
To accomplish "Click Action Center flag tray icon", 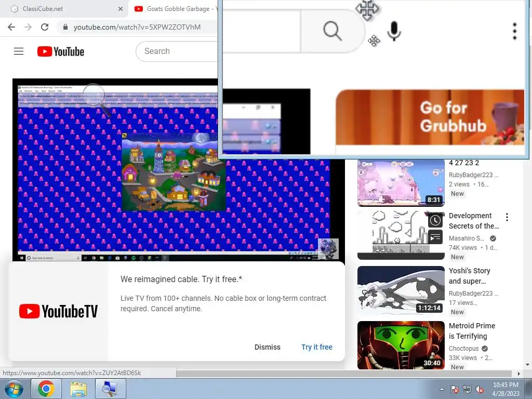I will (454, 389).
